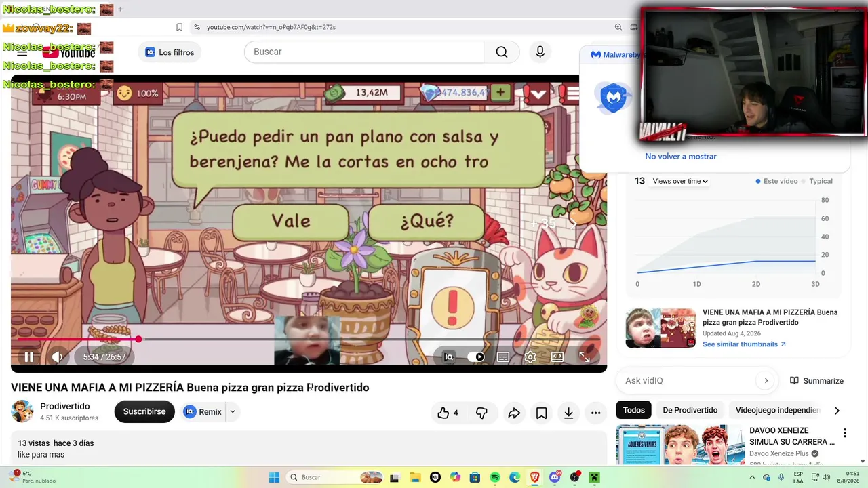Image resolution: width=868 pixels, height=488 pixels.
Task: Open Views over time dropdown
Action: (680, 181)
